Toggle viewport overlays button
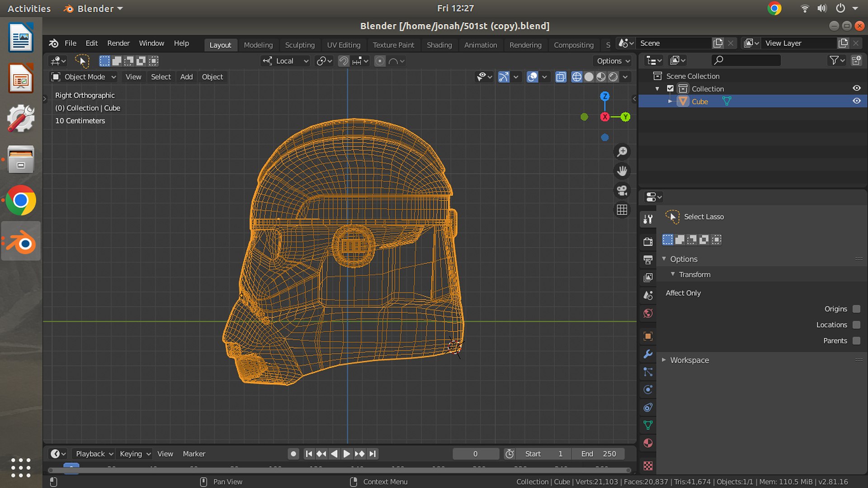The height and width of the screenshot is (488, 868). click(533, 77)
